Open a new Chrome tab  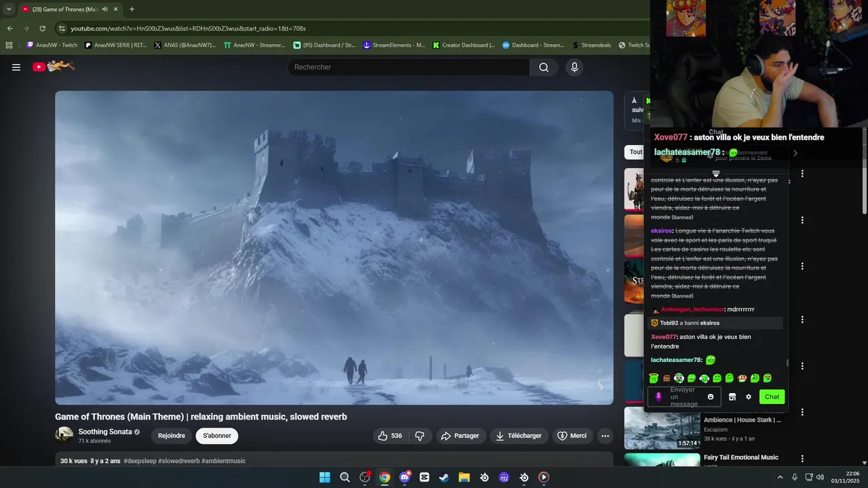coord(132,9)
